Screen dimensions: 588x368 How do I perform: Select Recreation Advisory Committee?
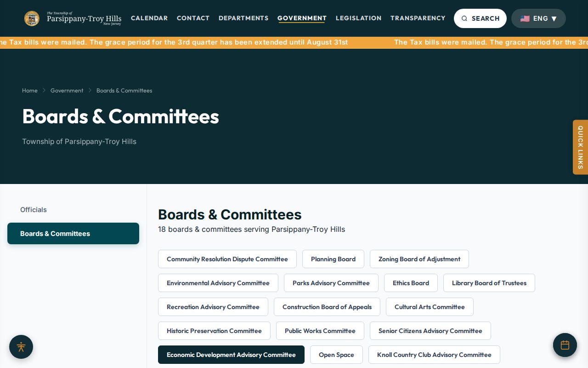pyautogui.click(x=213, y=307)
